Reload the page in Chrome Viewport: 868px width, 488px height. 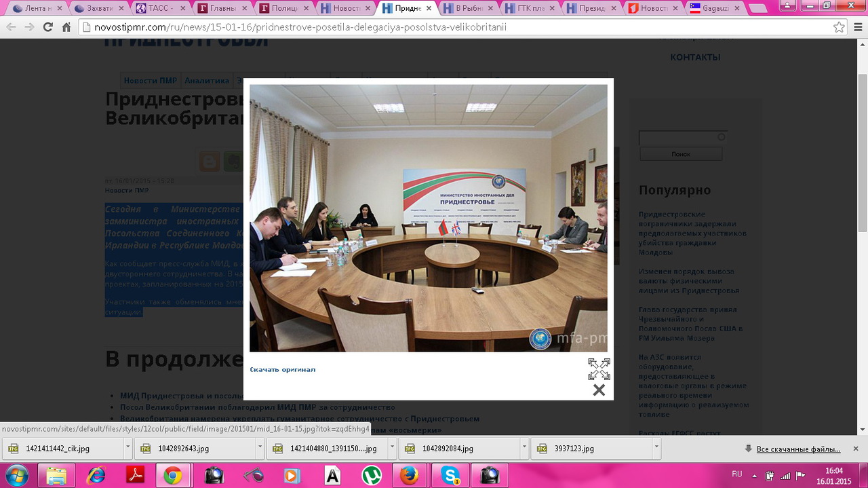pyautogui.click(x=47, y=27)
